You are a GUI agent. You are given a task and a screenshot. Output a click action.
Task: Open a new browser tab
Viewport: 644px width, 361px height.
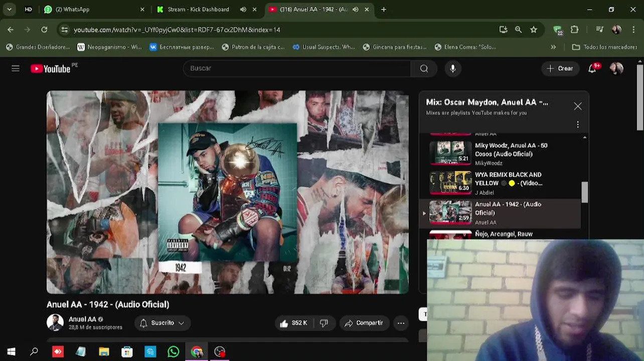point(384,9)
